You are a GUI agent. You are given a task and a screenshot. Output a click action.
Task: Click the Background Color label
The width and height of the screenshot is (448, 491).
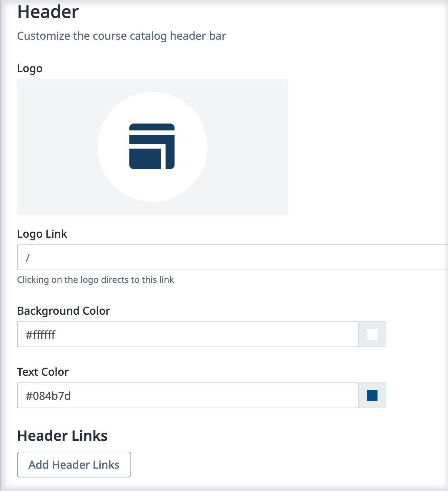point(63,311)
